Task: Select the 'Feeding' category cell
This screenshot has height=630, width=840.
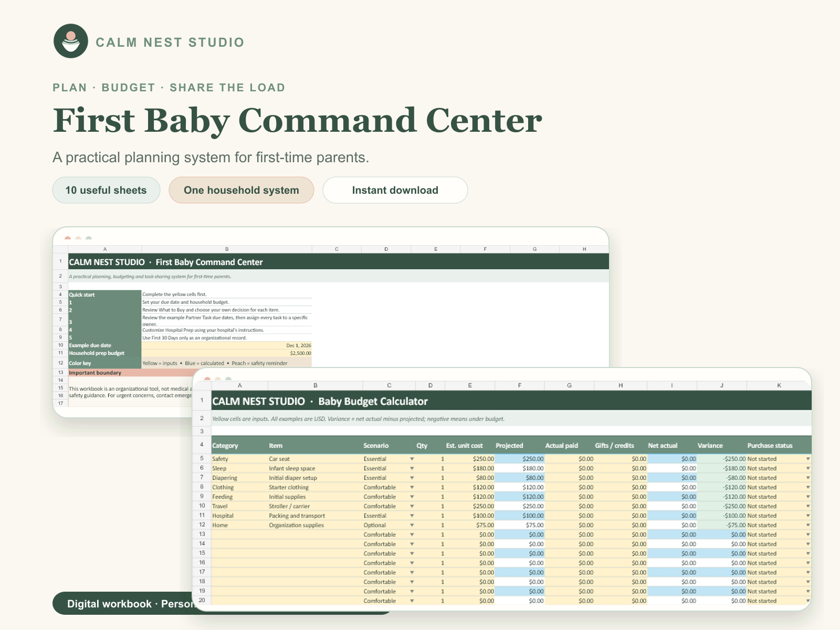Action: click(x=239, y=497)
